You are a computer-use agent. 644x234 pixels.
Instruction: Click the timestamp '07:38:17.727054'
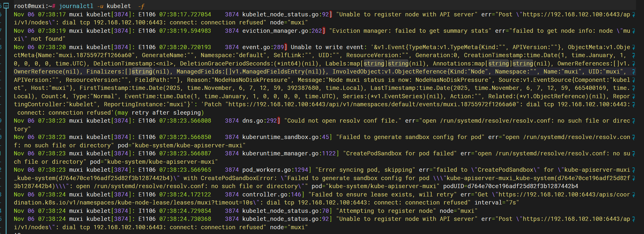coord(185,14)
